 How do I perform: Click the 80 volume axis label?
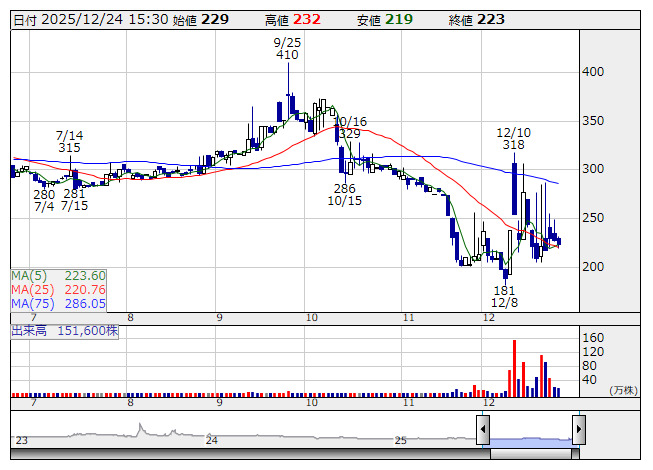pos(589,366)
